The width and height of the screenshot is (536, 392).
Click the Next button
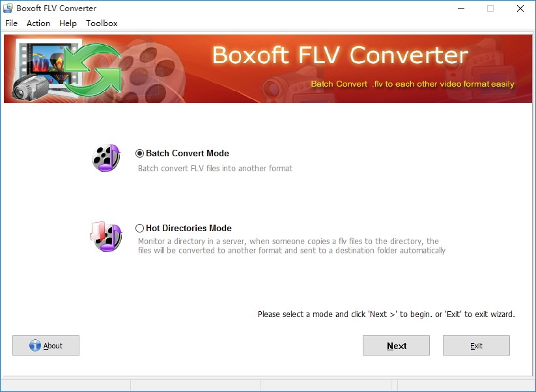pos(396,346)
